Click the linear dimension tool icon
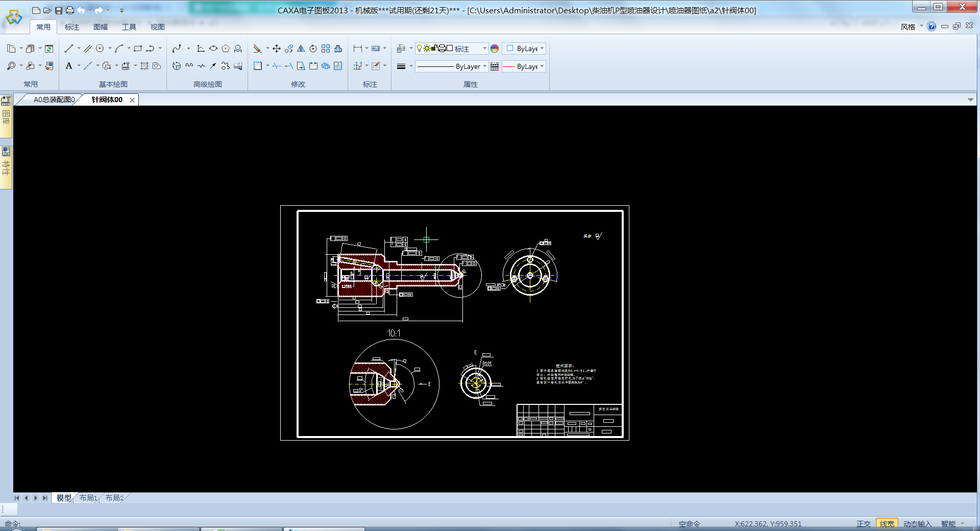Viewport: 980px width, 531px height. (358, 49)
